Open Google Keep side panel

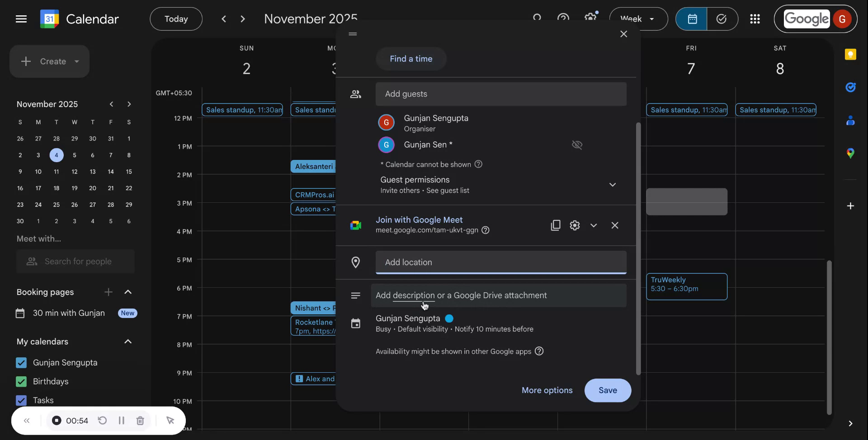(x=850, y=54)
